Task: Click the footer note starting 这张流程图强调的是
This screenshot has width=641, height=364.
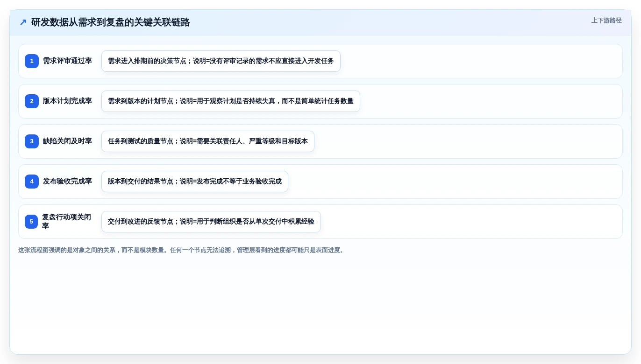Action: 182,250
